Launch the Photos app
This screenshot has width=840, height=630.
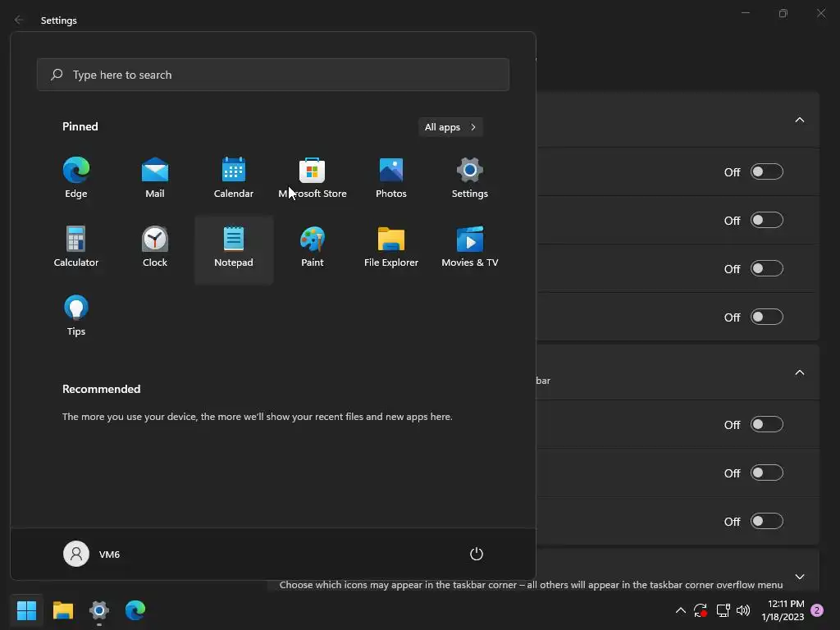point(391,178)
